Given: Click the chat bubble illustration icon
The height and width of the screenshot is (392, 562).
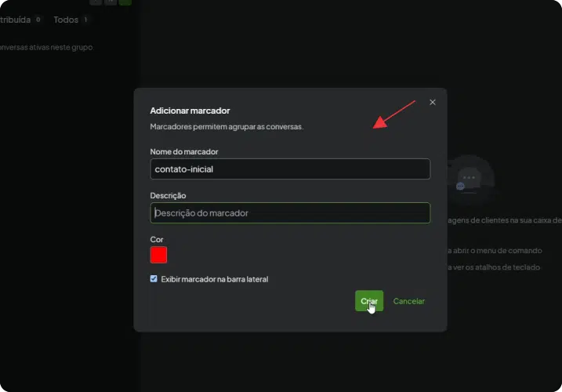Looking at the screenshot, I should click(x=470, y=178).
